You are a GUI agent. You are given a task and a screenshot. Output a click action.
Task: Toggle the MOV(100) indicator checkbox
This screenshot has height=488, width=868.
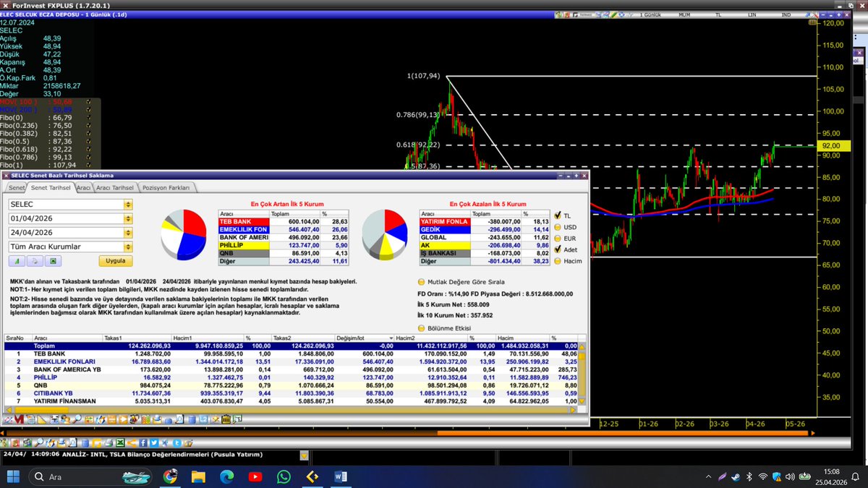(88, 102)
